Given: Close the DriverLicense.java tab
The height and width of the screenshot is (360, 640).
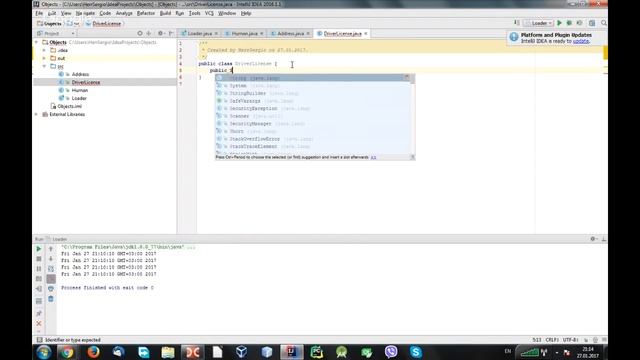Looking at the screenshot, I should click(366, 33).
